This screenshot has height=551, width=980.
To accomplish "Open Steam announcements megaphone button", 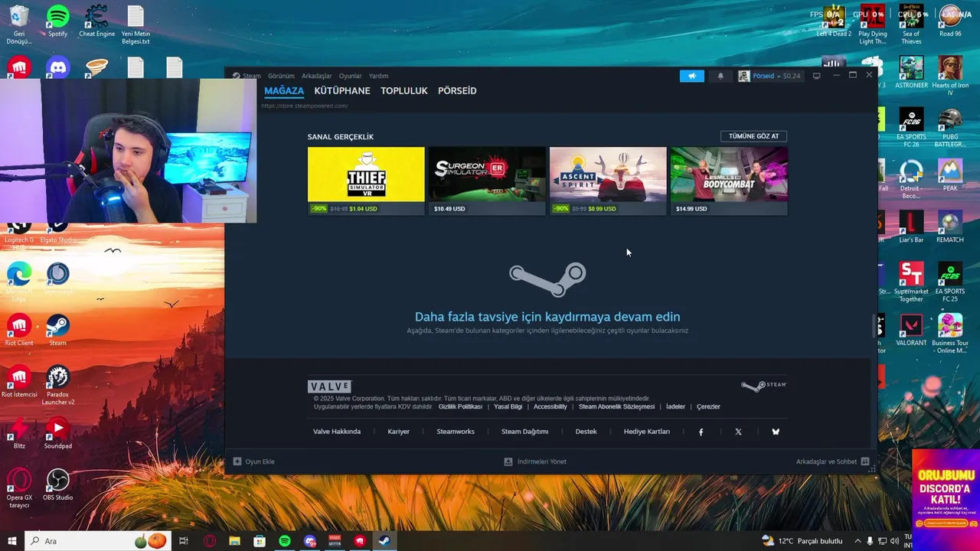I will pyautogui.click(x=691, y=76).
